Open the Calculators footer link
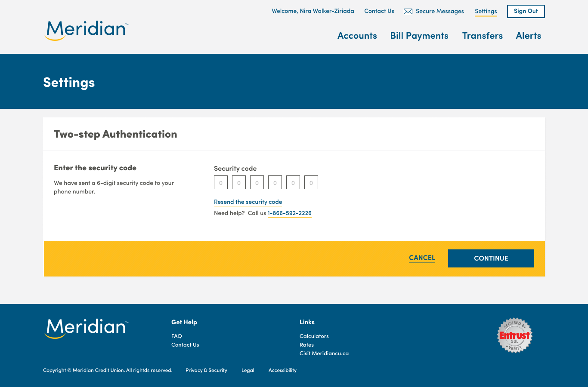Viewport: 588px width, 387px height. point(314,336)
